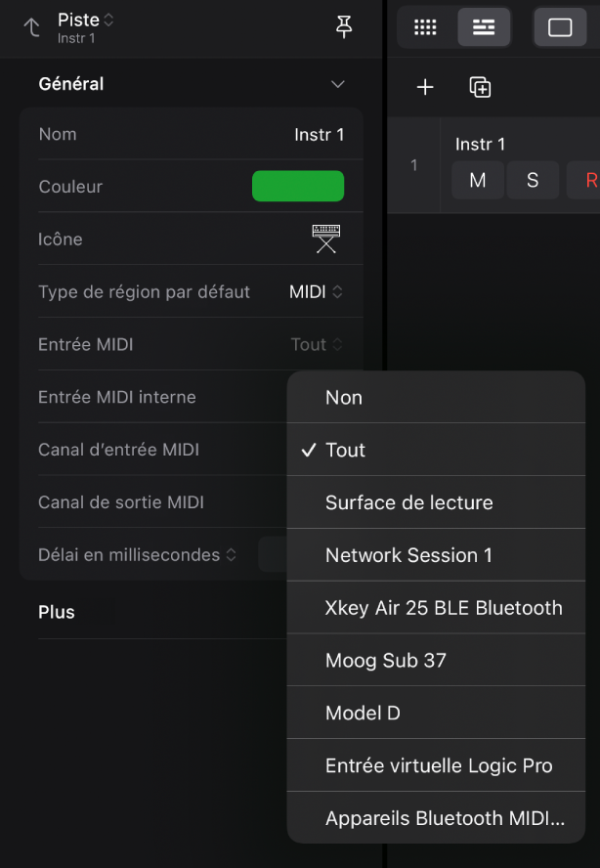Open the Piste title dropdown

coord(86,21)
